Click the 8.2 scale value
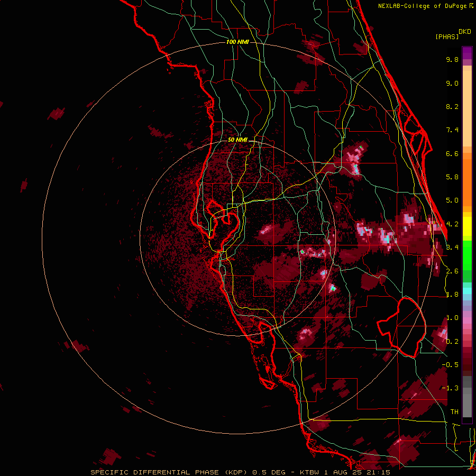Image resolution: width=476 pixels, height=476 pixels. tap(452, 106)
